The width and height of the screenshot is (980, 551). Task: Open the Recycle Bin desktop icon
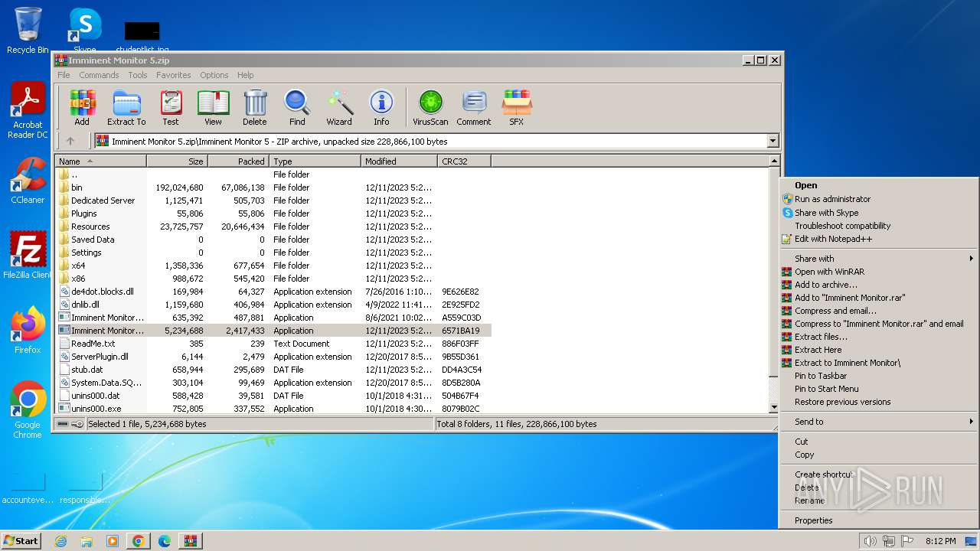click(28, 31)
